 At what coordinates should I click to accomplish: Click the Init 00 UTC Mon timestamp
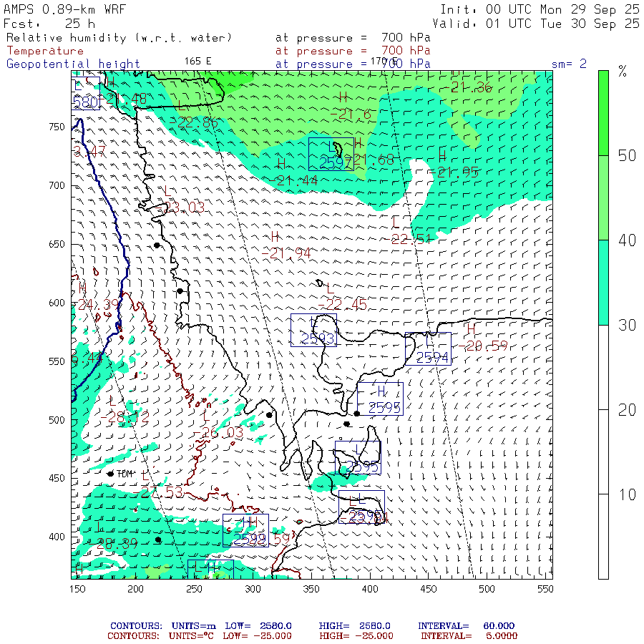(x=540, y=9)
